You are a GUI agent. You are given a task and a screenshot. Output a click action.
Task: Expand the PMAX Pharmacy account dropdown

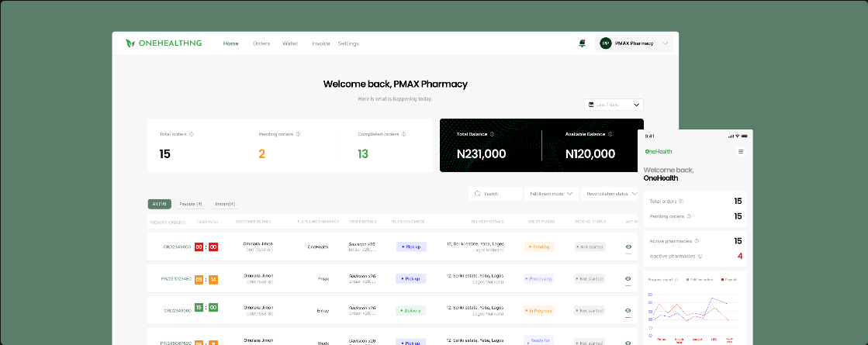[x=665, y=43]
